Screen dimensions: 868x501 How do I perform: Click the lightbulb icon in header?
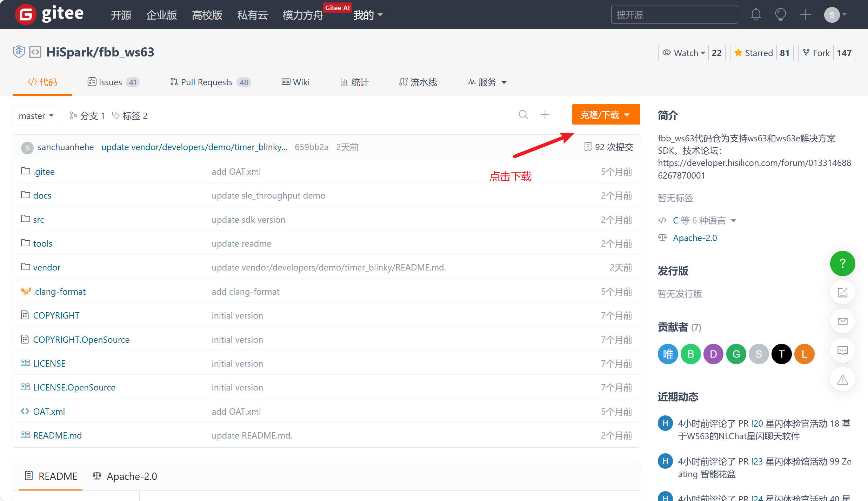click(x=780, y=15)
